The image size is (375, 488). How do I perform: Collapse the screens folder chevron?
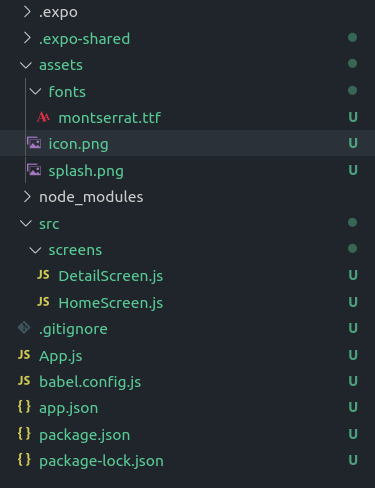click(x=35, y=250)
